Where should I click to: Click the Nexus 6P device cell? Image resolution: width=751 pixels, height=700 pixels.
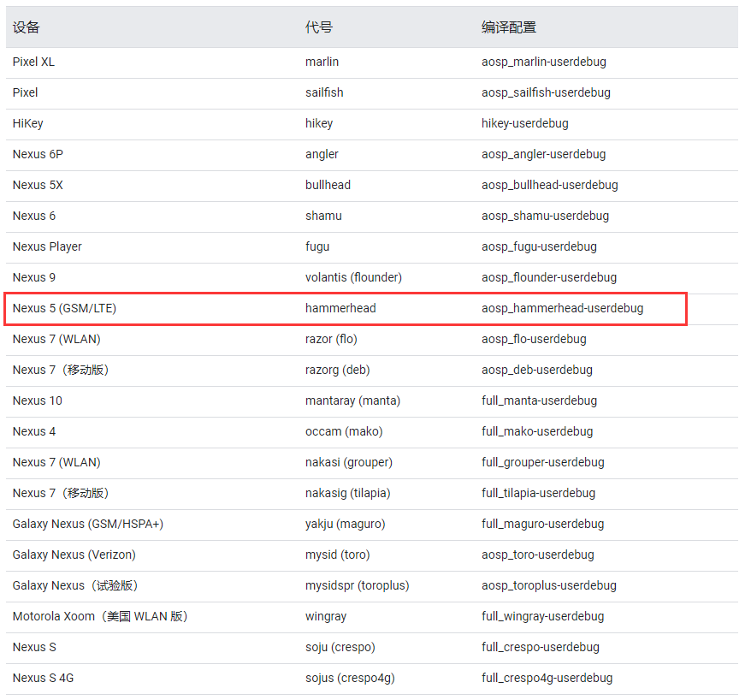(38, 154)
